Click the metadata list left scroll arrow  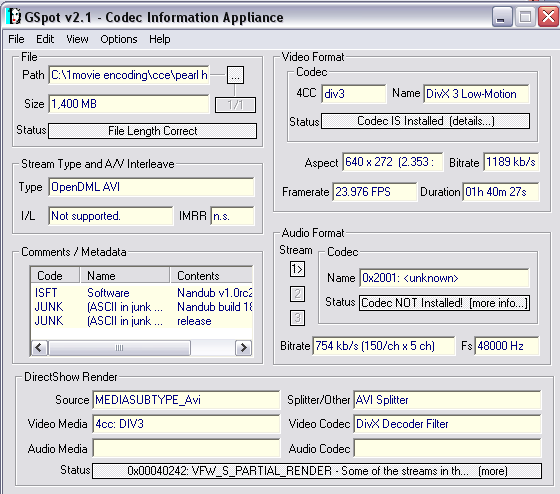[39, 348]
